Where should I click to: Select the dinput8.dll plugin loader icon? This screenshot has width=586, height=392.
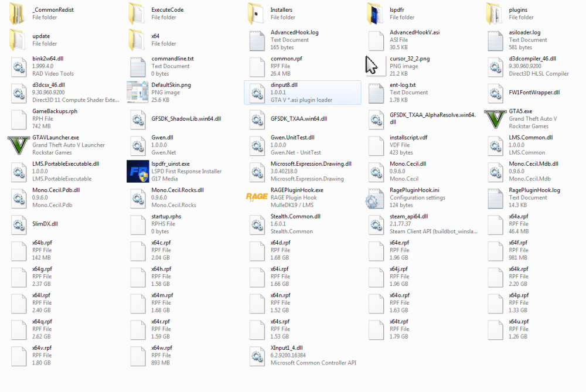[256, 93]
